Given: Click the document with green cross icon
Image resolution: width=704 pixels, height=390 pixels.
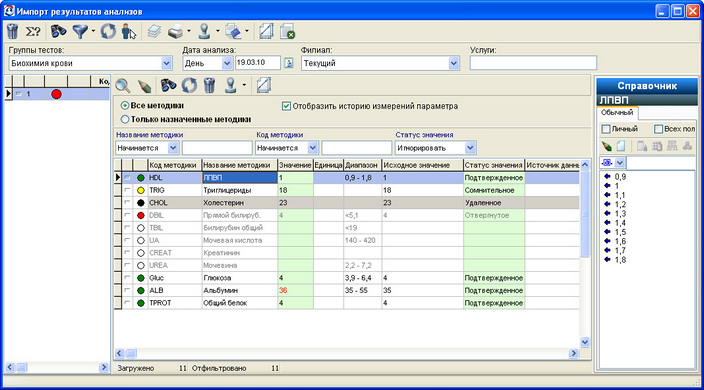Looking at the screenshot, I should [x=287, y=31].
